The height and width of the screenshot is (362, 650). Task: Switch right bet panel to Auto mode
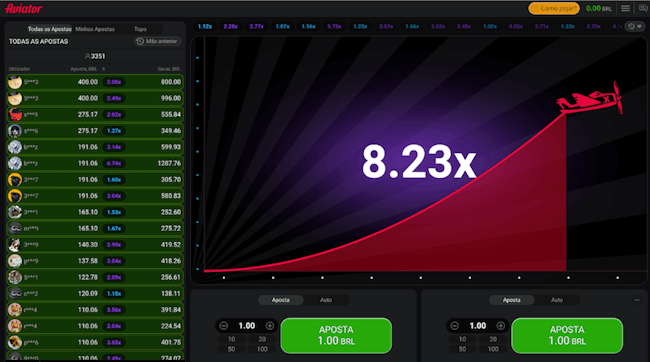pos(557,300)
